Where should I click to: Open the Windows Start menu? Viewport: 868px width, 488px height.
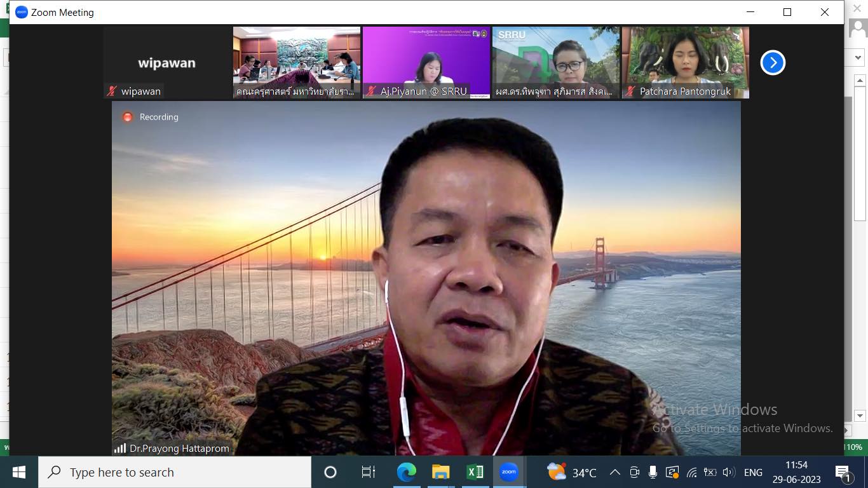(19, 472)
